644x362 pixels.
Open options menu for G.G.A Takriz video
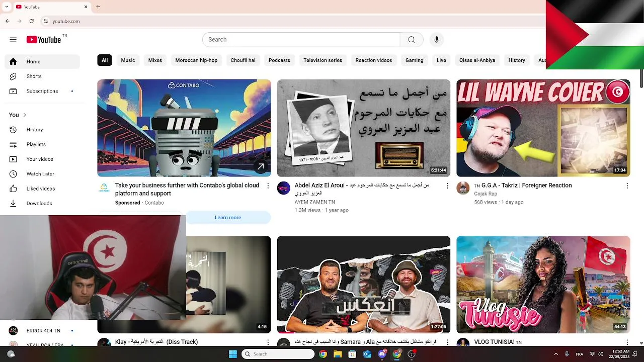627,186
